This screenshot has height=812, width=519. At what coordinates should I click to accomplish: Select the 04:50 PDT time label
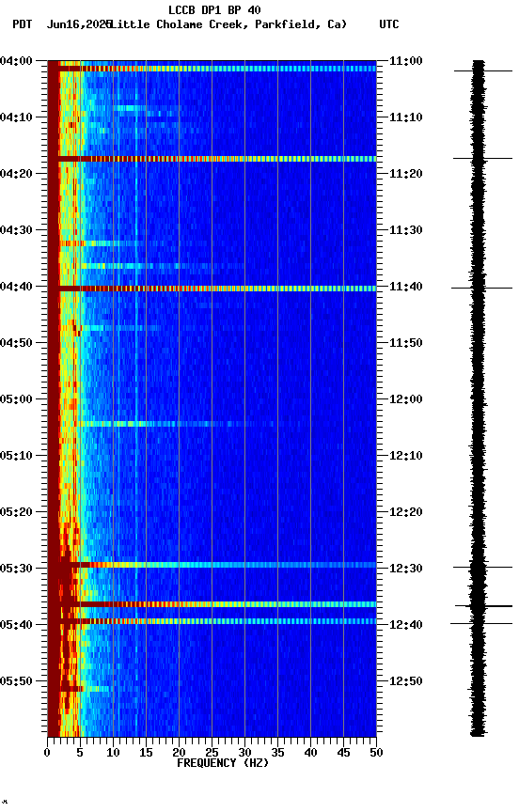[x=16, y=343]
